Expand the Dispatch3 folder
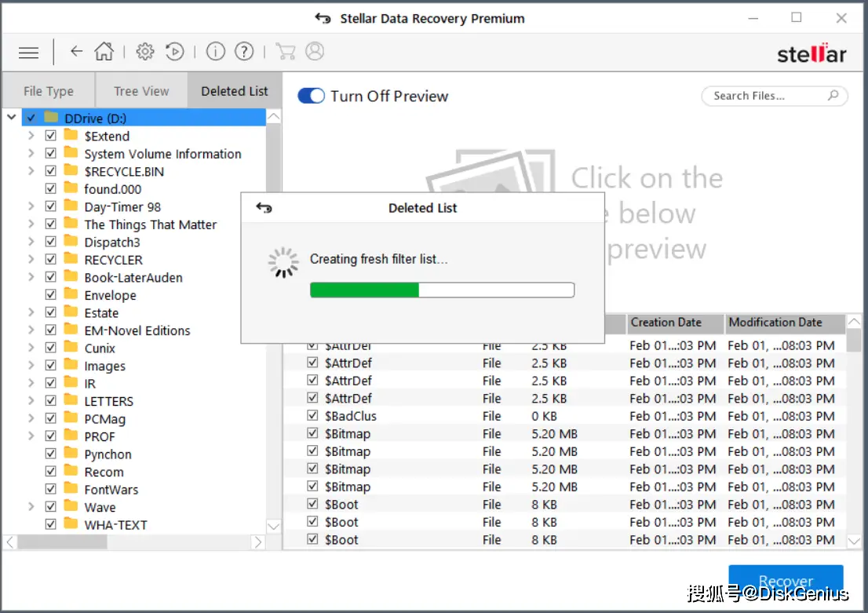Image resolution: width=868 pixels, height=613 pixels. coord(31,242)
